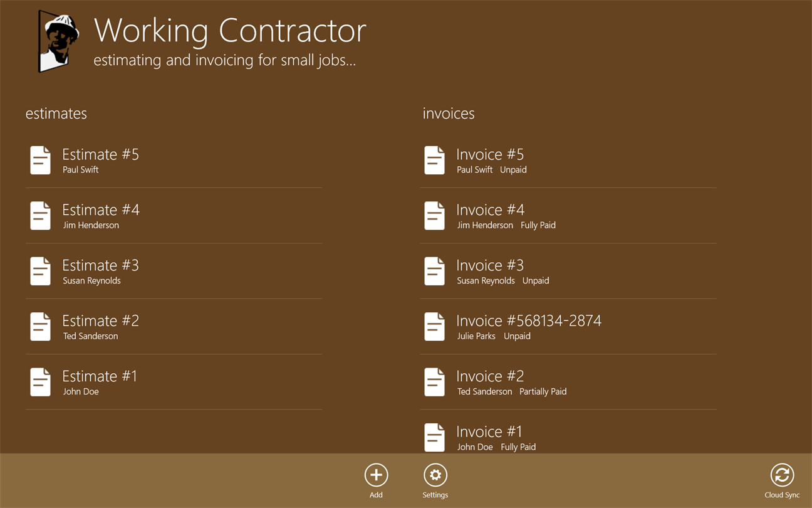This screenshot has width=812, height=508.
Task: Click customer name Julie Parks
Action: (476, 336)
